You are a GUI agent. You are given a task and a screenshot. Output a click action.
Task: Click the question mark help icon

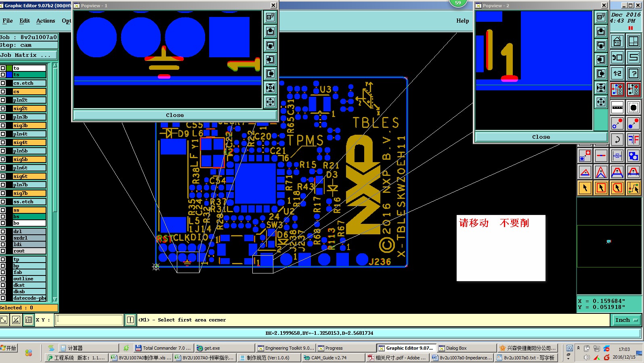coord(633,73)
